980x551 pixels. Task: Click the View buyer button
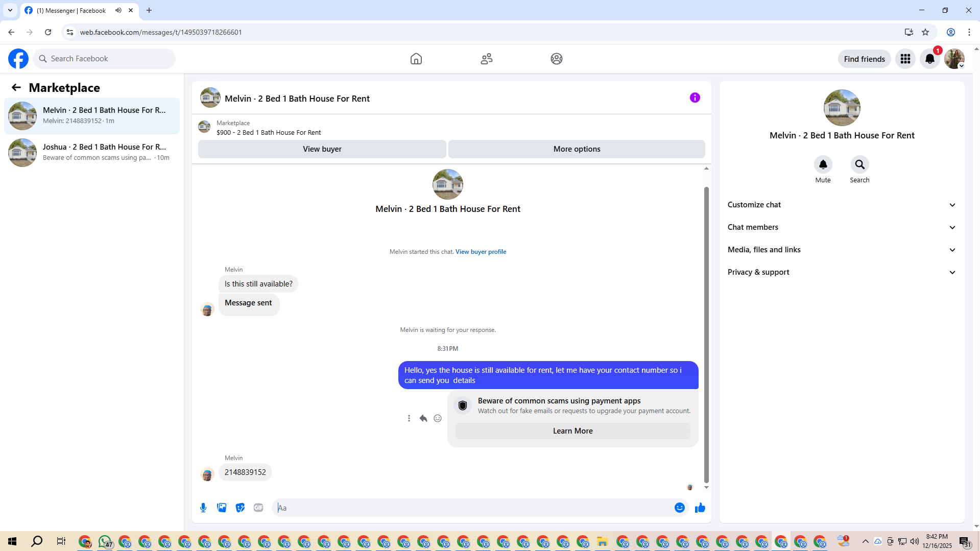click(322, 149)
